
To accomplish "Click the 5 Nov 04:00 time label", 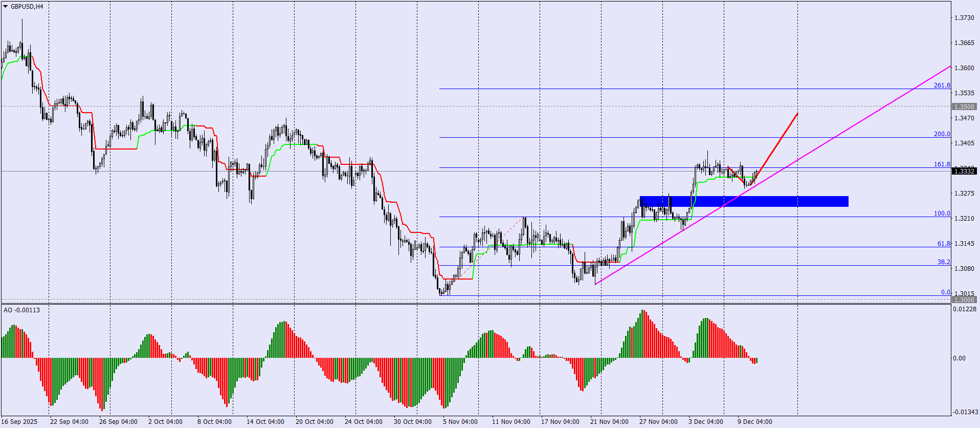I will [460, 422].
